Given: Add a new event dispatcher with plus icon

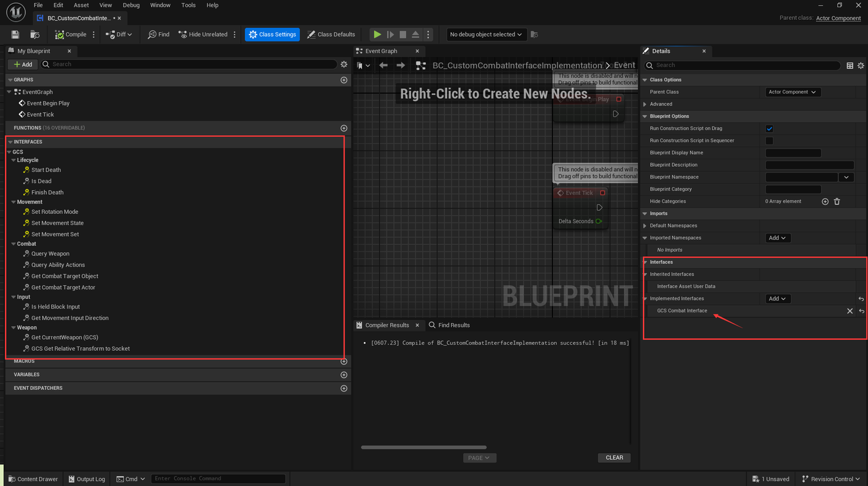Looking at the screenshot, I should (x=344, y=389).
